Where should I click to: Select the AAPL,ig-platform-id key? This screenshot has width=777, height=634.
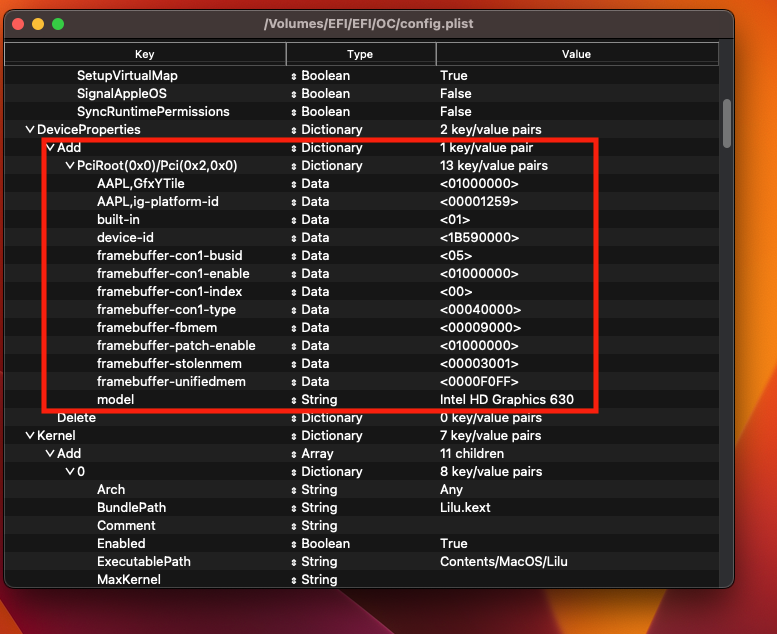(158, 201)
